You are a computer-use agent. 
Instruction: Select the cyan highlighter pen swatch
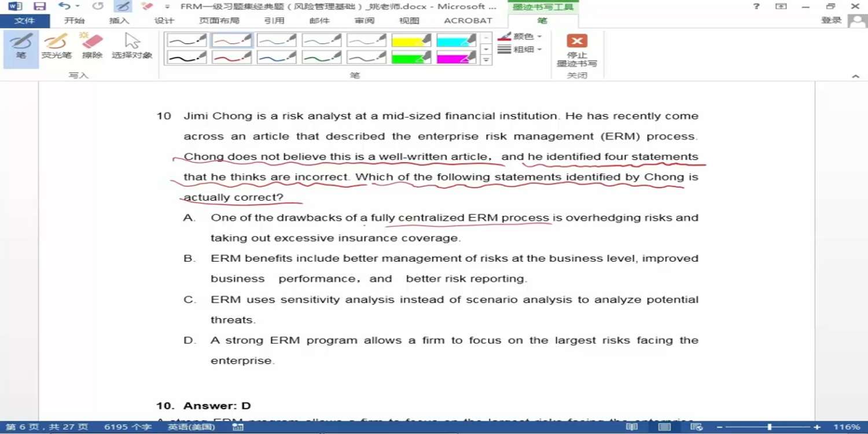point(457,40)
